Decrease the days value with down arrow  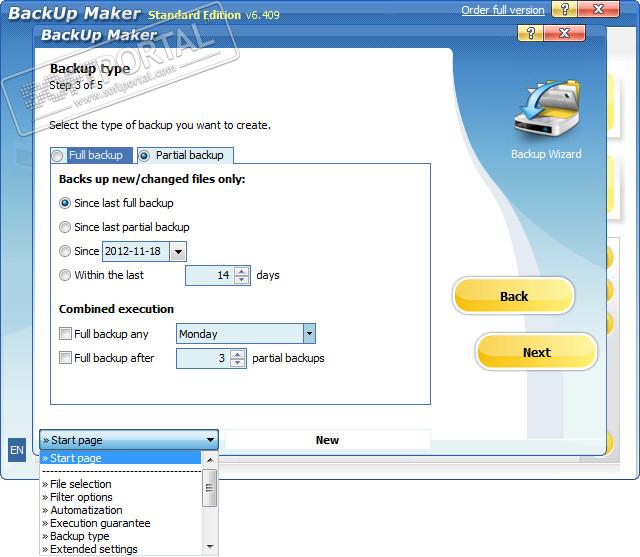click(x=242, y=280)
